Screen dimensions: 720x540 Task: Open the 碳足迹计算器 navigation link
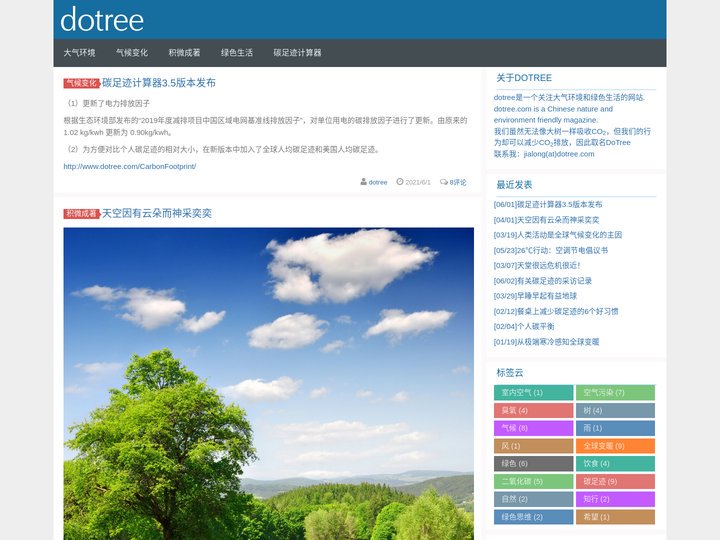pos(297,53)
